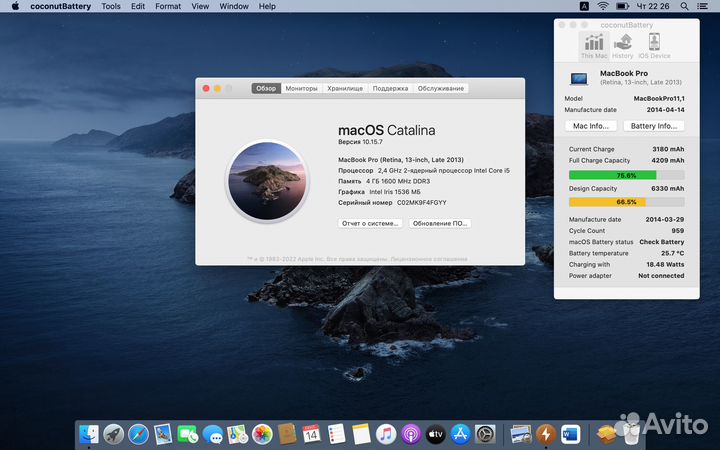The height and width of the screenshot is (450, 720).
Task: Open the Help menu
Action: coord(267,6)
